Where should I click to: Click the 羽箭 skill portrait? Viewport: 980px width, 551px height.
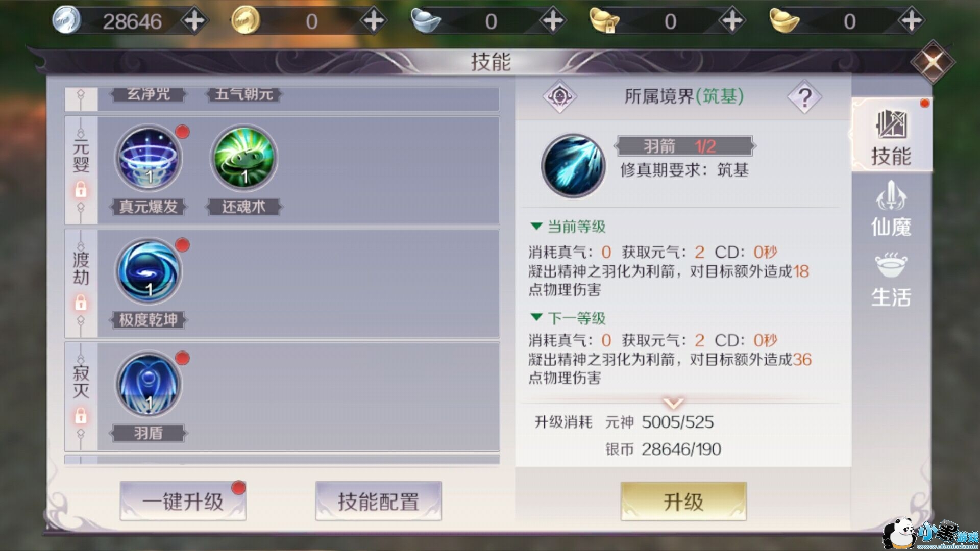(573, 166)
